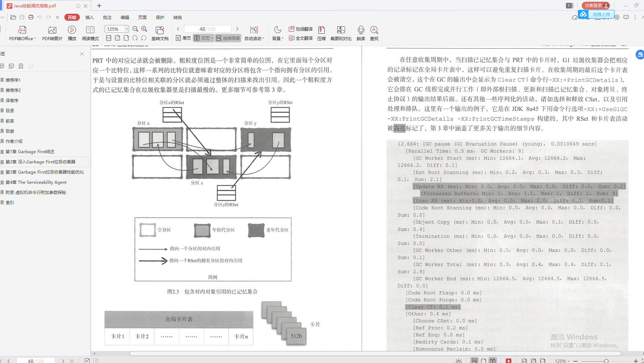Click the blue floating panel icon at right edge
644x363 pixels.
[640, 55]
